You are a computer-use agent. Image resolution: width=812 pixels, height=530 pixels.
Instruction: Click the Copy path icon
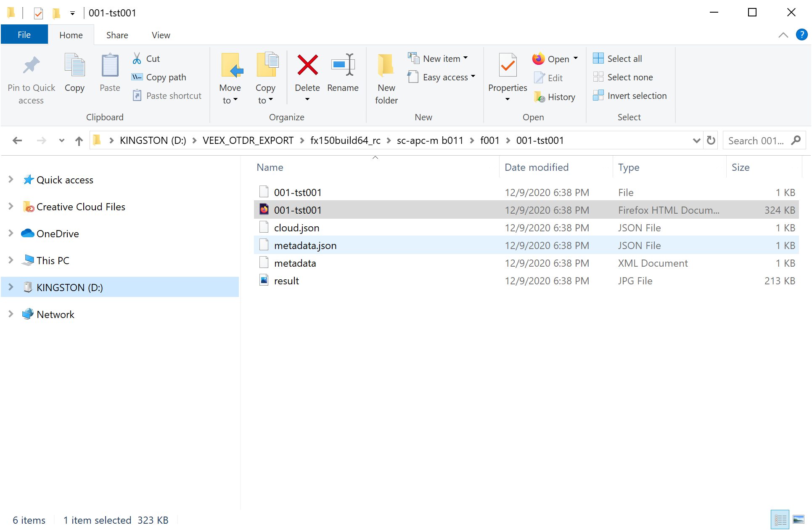pos(137,77)
